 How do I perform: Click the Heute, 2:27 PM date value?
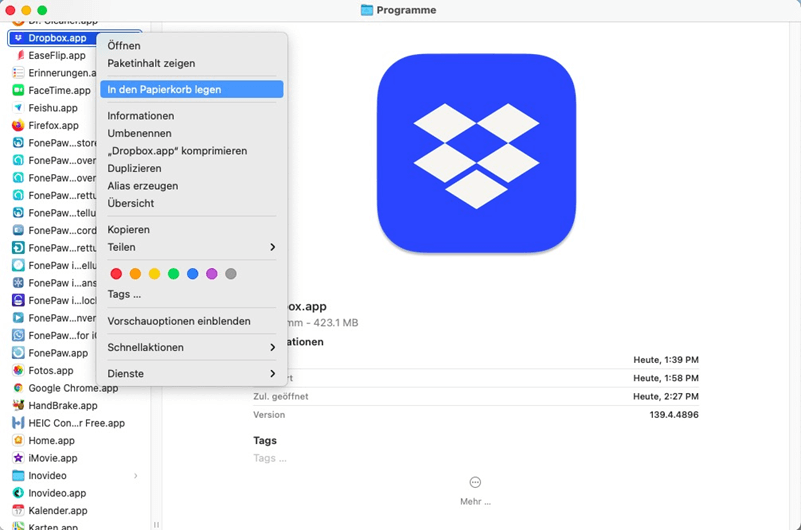pyautogui.click(x=666, y=396)
